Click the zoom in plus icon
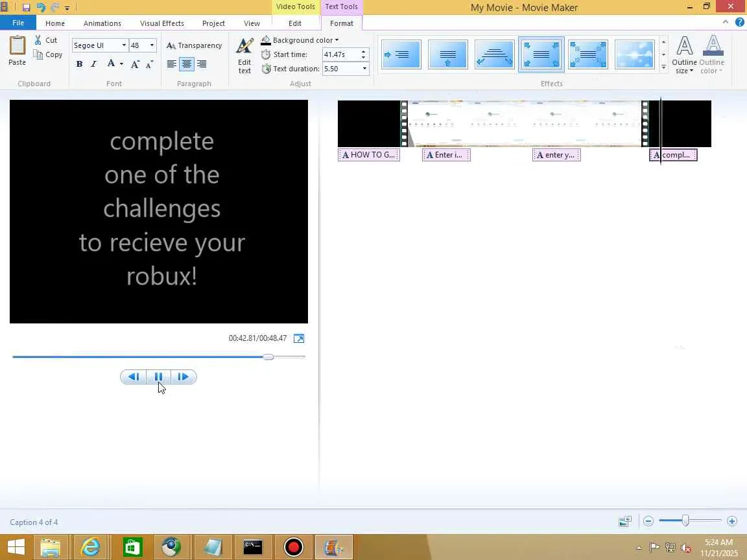The image size is (747, 560). 732,521
